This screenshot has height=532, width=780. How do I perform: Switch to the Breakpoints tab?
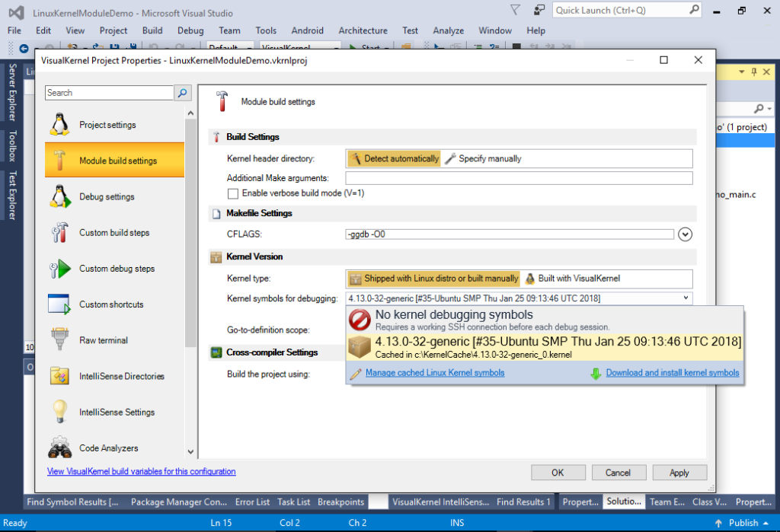(340, 502)
